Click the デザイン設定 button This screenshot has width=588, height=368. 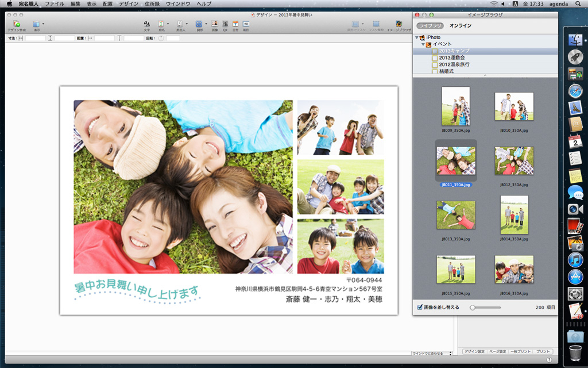click(474, 351)
